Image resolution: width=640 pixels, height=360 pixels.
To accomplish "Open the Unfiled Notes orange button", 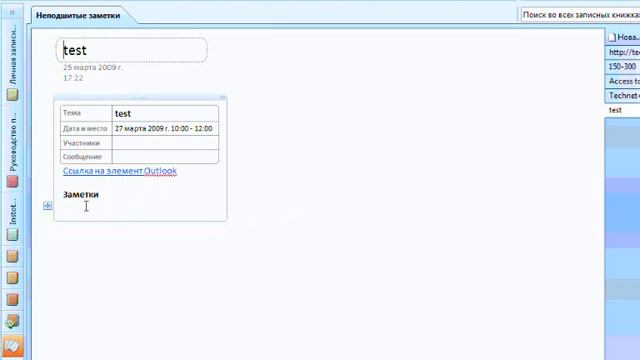I will [12, 346].
